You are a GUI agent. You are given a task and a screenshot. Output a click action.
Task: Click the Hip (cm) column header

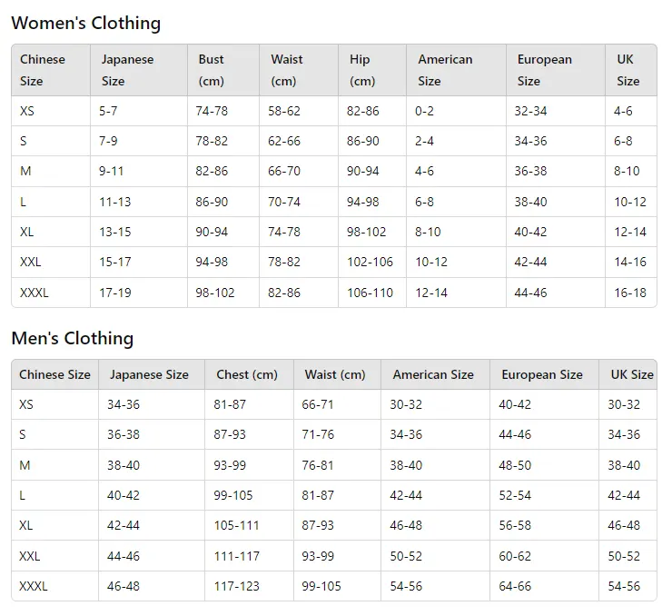372,70
